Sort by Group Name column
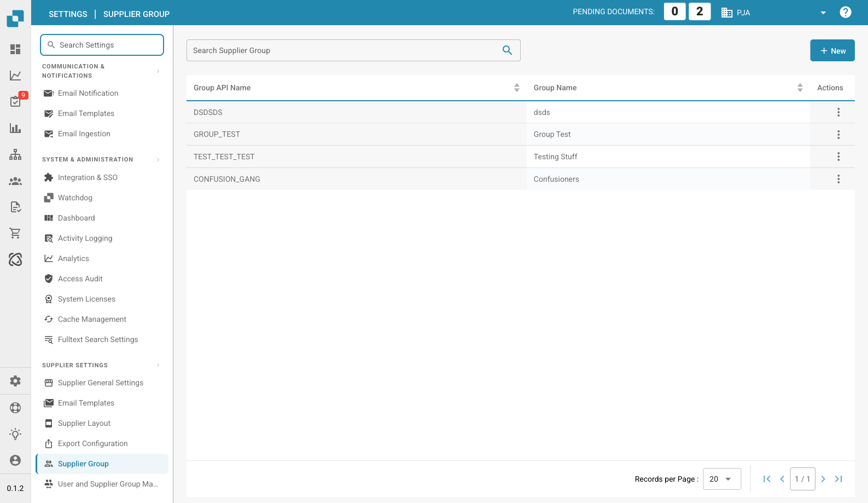This screenshot has height=503, width=868. click(800, 88)
